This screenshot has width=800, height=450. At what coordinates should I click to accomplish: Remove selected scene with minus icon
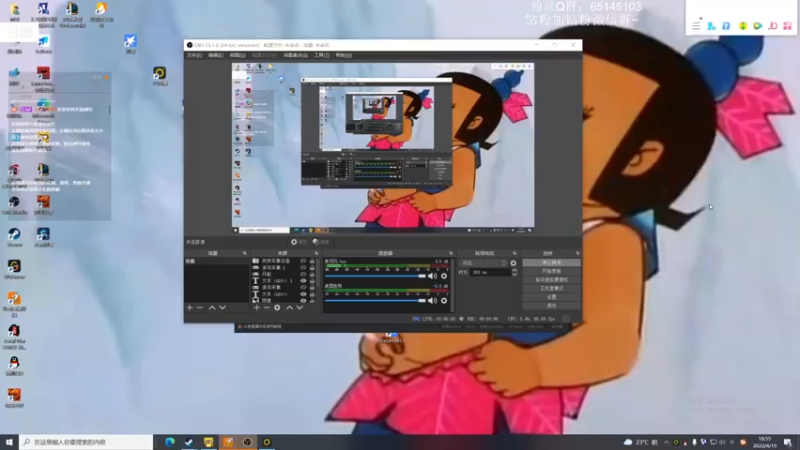point(200,308)
